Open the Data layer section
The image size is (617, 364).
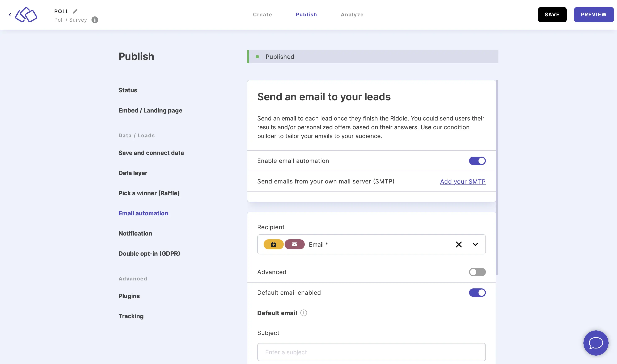(x=133, y=173)
